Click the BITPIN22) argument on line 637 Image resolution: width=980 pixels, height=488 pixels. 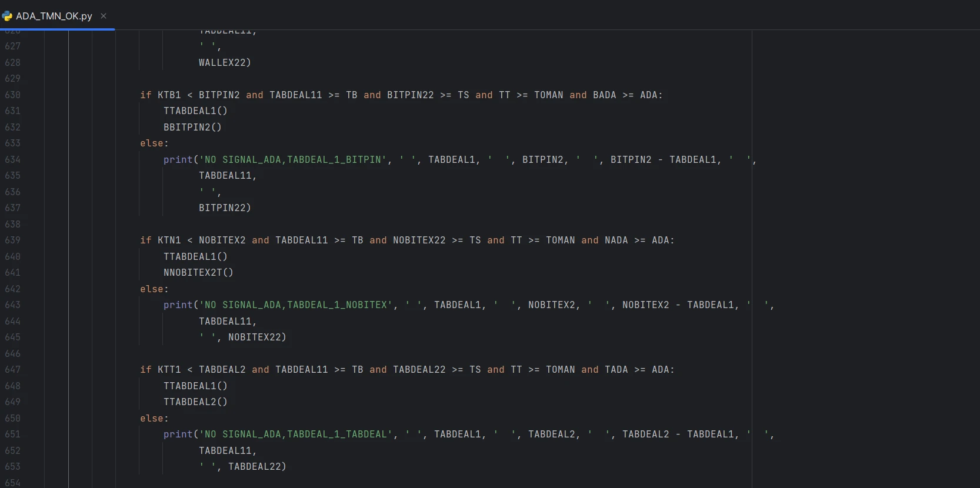225,208
